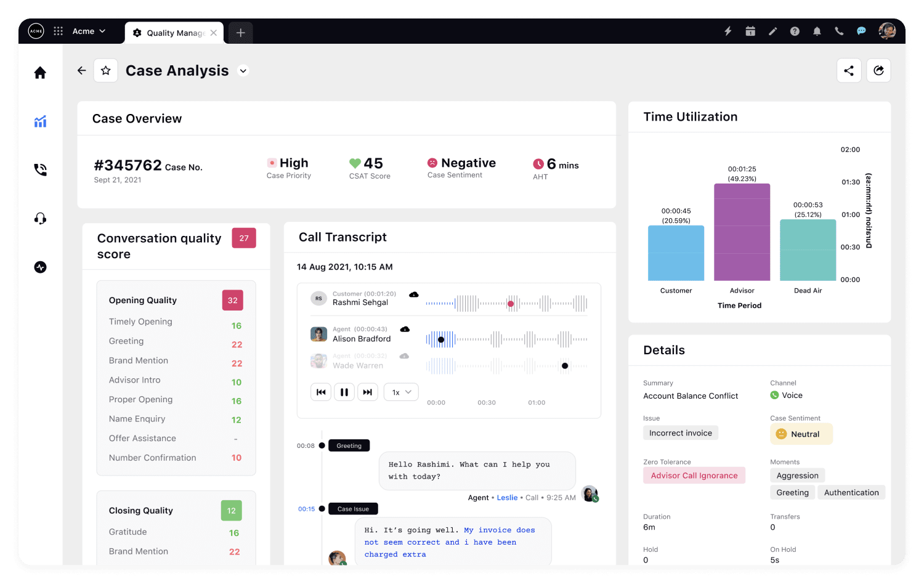Expand the Case Analysis title chevron
The width and height of the screenshot is (924, 584).
pyautogui.click(x=243, y=71)
